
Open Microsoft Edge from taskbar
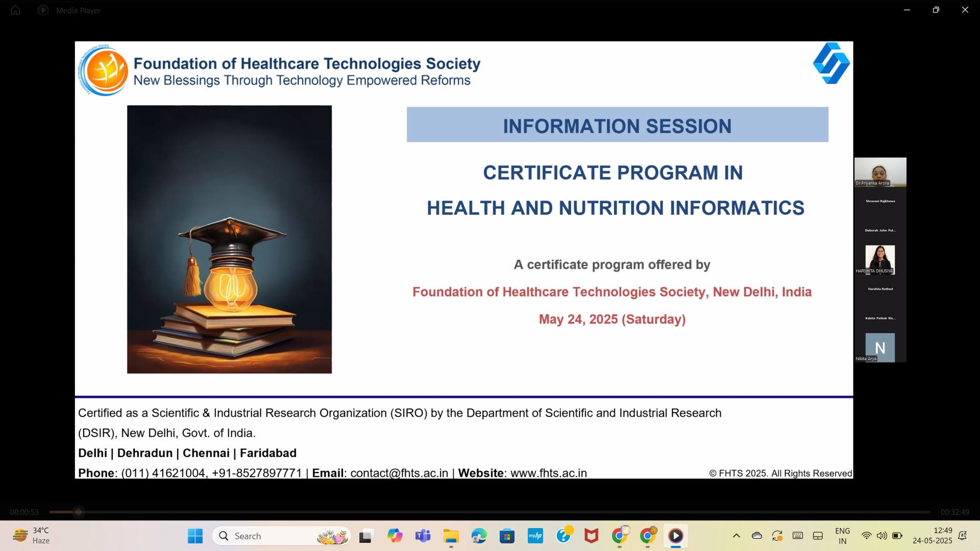pos(479,536)
